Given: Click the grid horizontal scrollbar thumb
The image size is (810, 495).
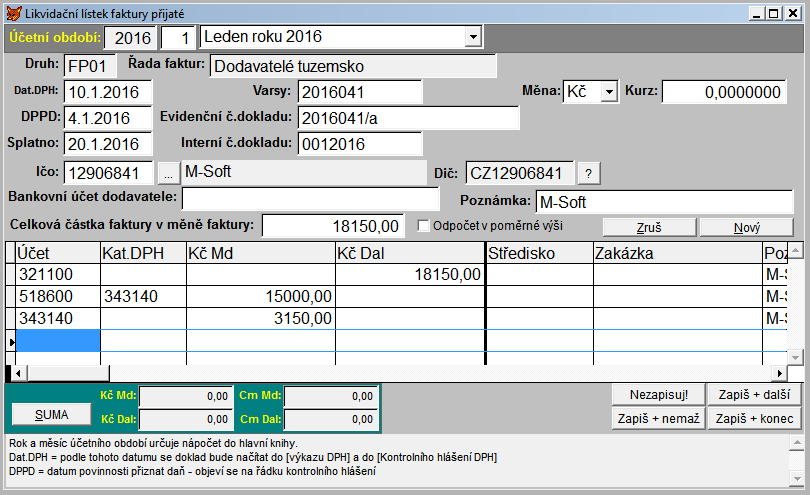Looking at the screenshot, I should click(x=68, y=373).
